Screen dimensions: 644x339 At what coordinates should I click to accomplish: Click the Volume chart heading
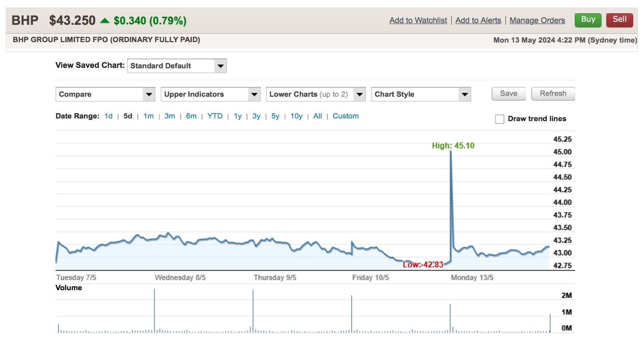point(69,288)
